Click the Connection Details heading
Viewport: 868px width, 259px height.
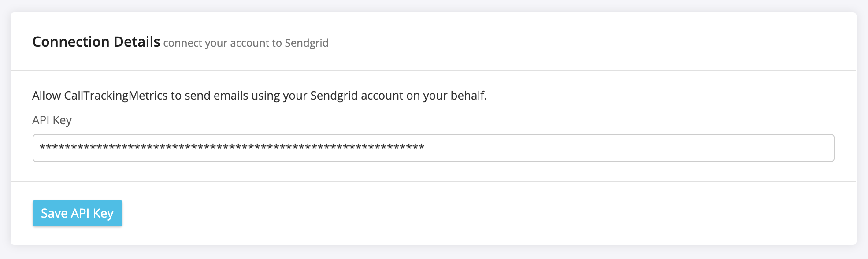pyautogui.click(x=96, y=42)
